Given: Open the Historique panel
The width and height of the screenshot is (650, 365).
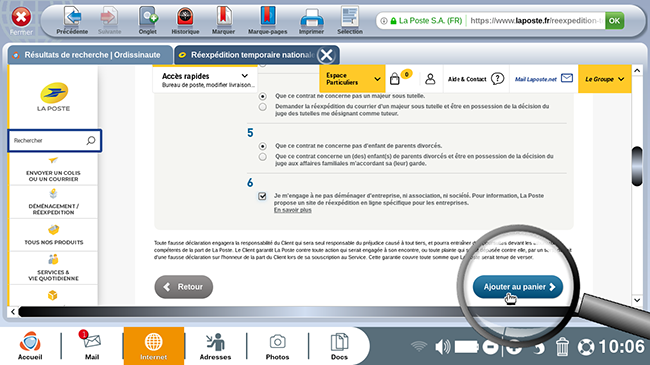Looking at the screenshot, I should 185,20.
